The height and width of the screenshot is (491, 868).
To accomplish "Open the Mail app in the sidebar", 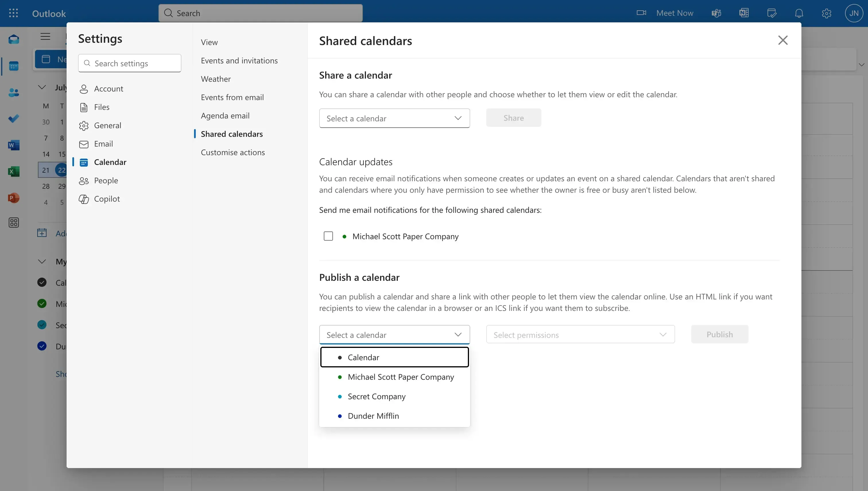I will [13, 40].
